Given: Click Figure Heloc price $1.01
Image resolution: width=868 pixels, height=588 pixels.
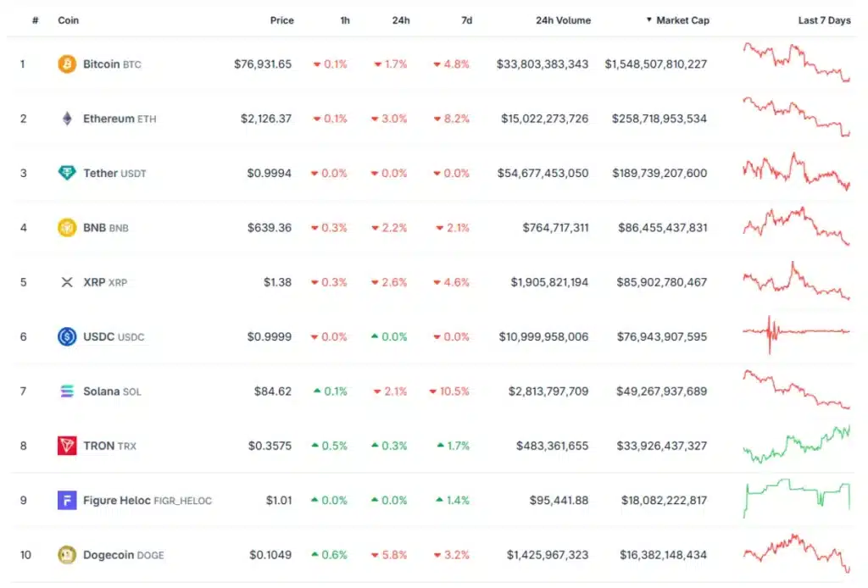Looking at the screenshot, I should pyautogui.click(x=278, y=500).
